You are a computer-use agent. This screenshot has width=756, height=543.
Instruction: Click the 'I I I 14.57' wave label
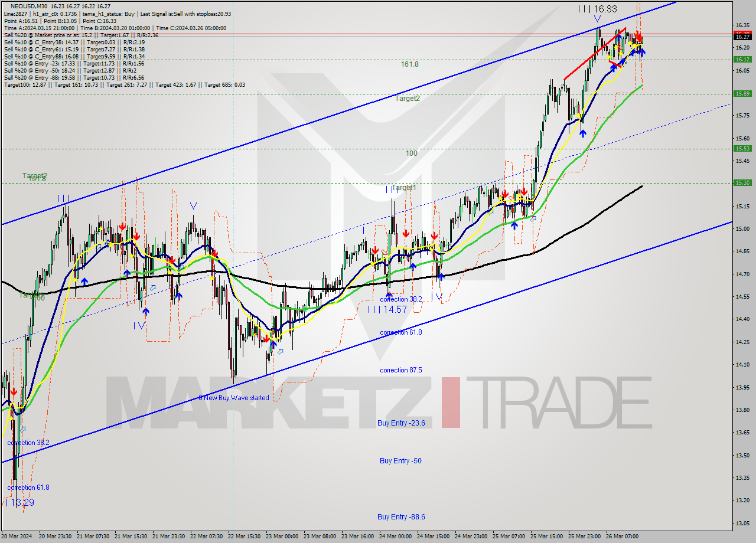pos(387,309)
